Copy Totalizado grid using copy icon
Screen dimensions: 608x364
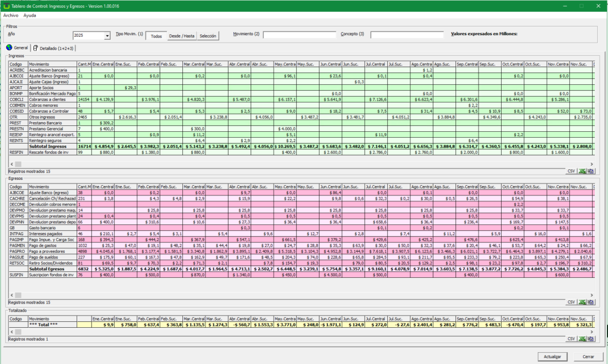point(591,338)
